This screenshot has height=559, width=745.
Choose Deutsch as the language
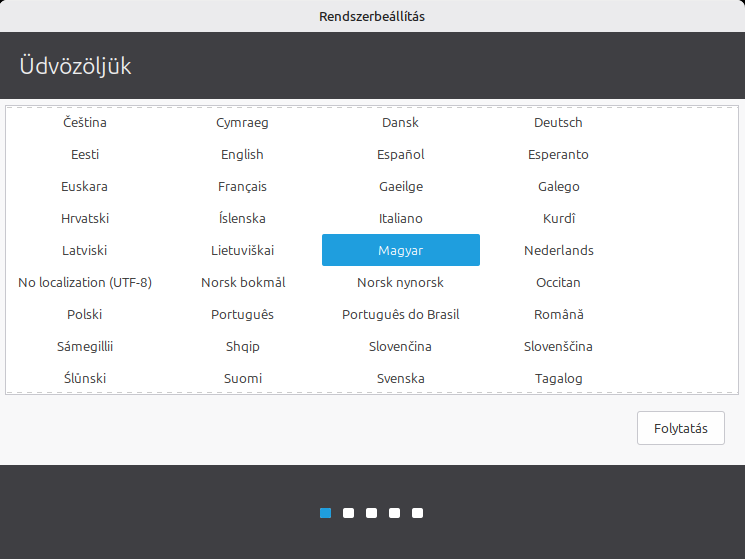[558, 122]
